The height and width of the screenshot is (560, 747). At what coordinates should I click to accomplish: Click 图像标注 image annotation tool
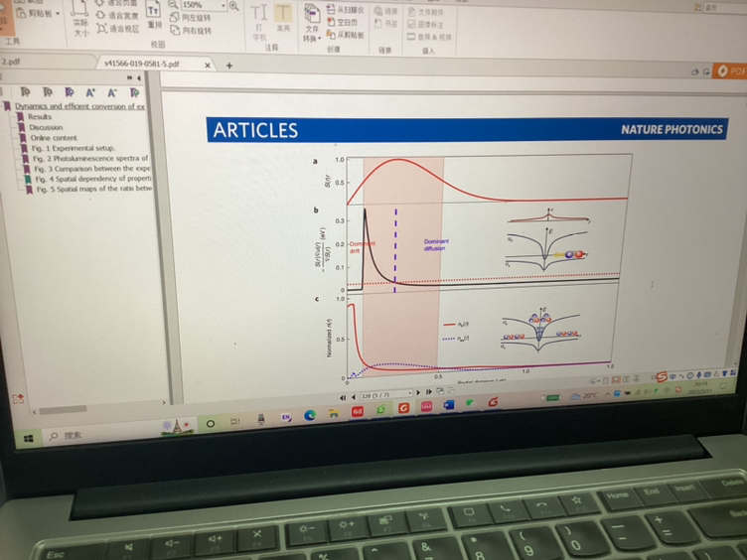tap(425, 24)
